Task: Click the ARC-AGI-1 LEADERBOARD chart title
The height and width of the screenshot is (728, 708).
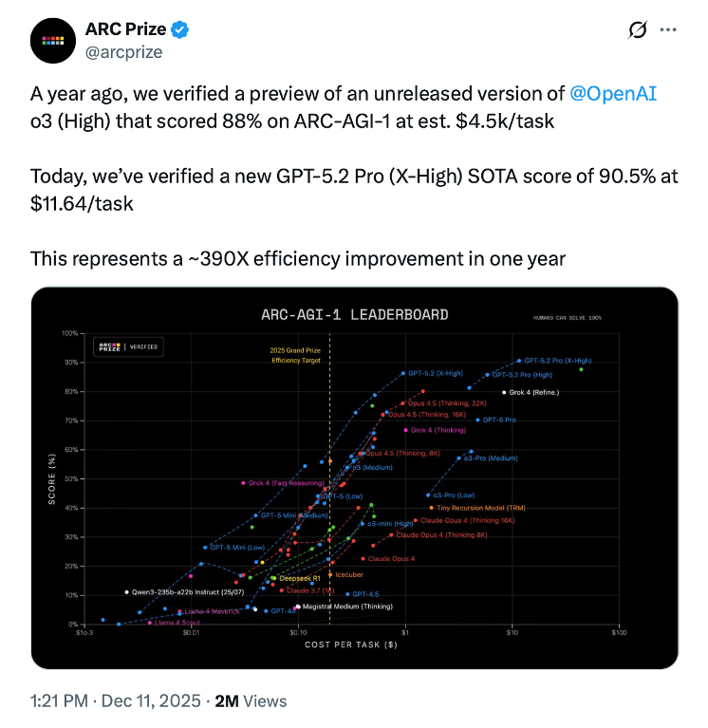Action: (x=355, y=314)
